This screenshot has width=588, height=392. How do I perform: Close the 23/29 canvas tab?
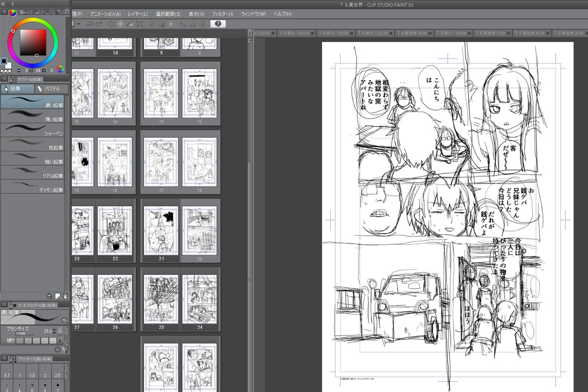[352, 33]
